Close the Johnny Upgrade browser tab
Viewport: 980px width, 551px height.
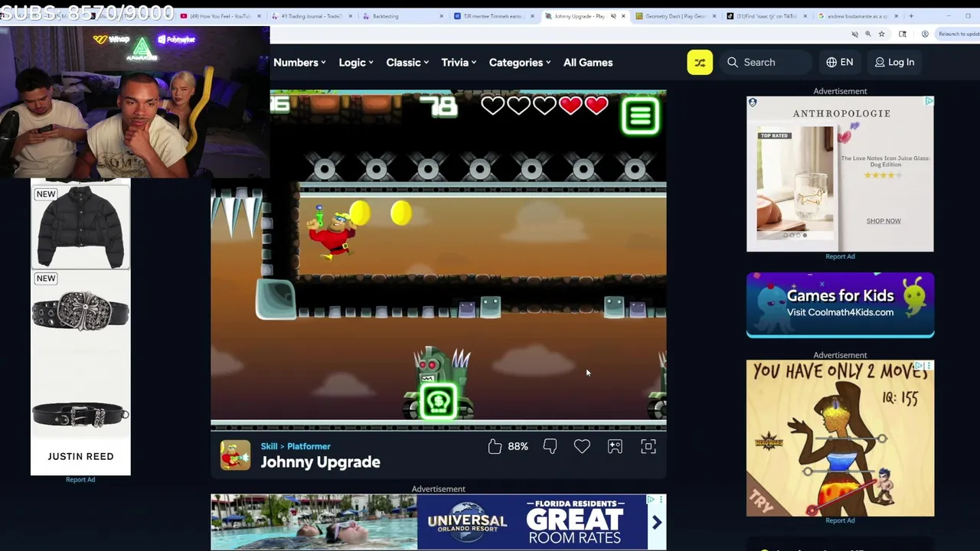click(x=623, y=16)
